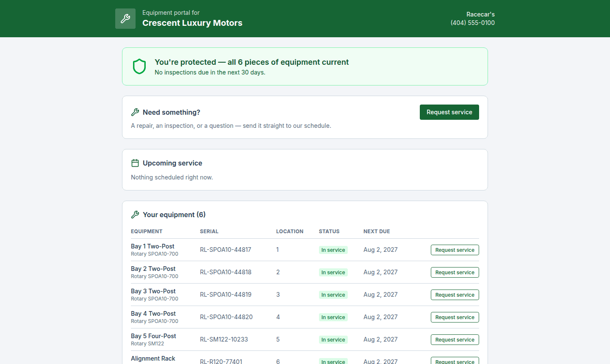The height and width of the screenshot is (364, 610).
Task: Click the Bay 5 Four-Post equipment name
Action: 153,336
